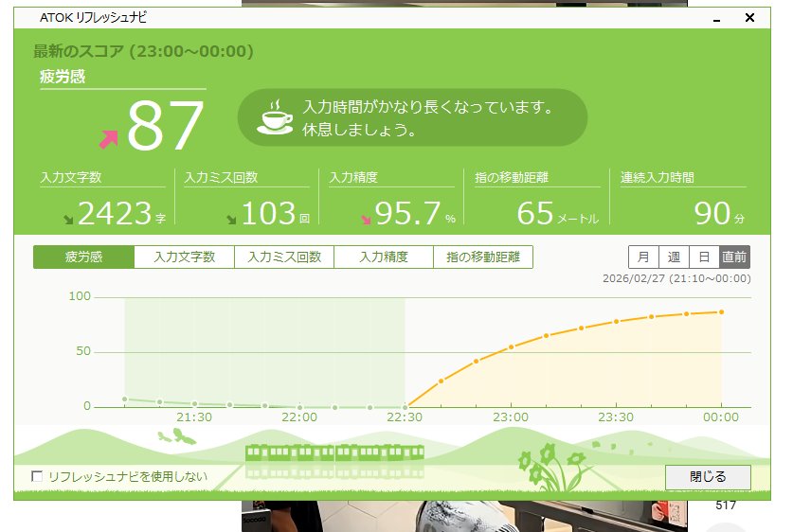Open the 入力ミス回数 graph tab
The height and width of the screenshot is (532, 811).
point(284,257)
